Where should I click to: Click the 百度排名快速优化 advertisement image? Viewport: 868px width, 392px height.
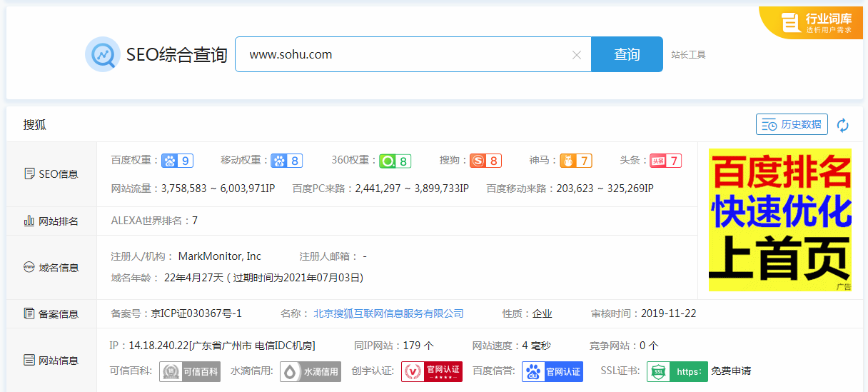780,220
